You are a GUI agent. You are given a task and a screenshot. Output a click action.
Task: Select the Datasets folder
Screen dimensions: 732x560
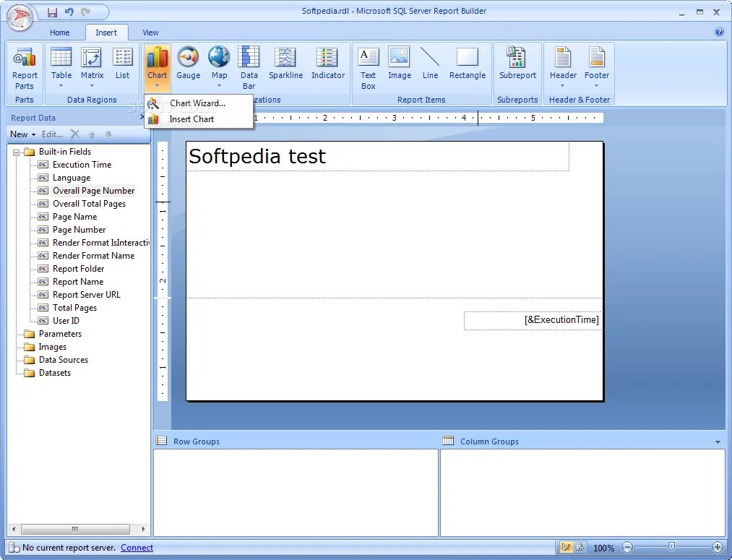click(x=55, y=374)
